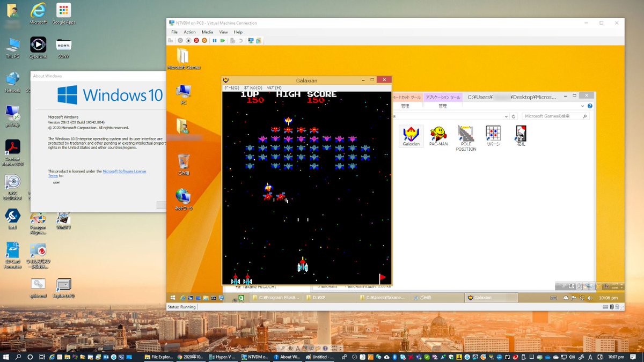Image resolution: width=644 pixels, height=362 pixels.
Task: Send Ctrl+Alt+Delete using the Hyper-V toolbar icon
Action: pyautogui.click(x=171, y=40)
